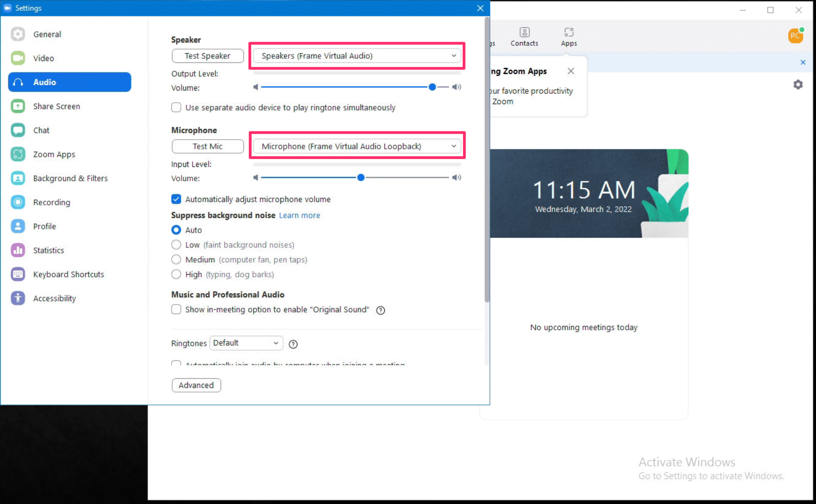This screenshot has height=504, width=816.
Task: Open the Learn more link
Action: (299, 215)
